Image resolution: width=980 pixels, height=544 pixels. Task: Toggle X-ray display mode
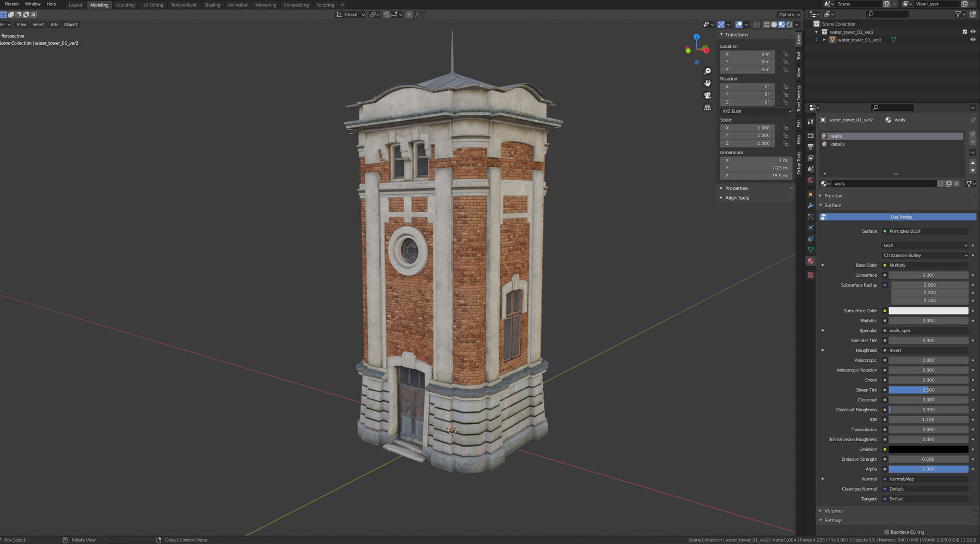click(x=756, y=24)
